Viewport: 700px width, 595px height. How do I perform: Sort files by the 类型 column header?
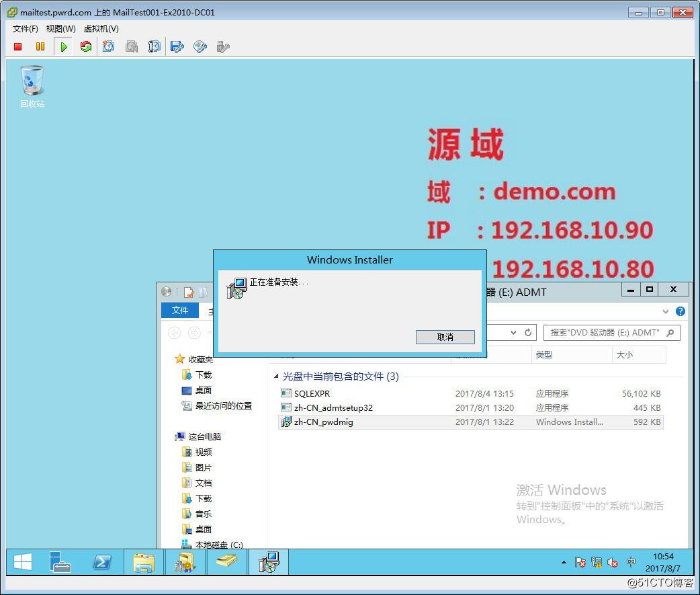point(571,355)
